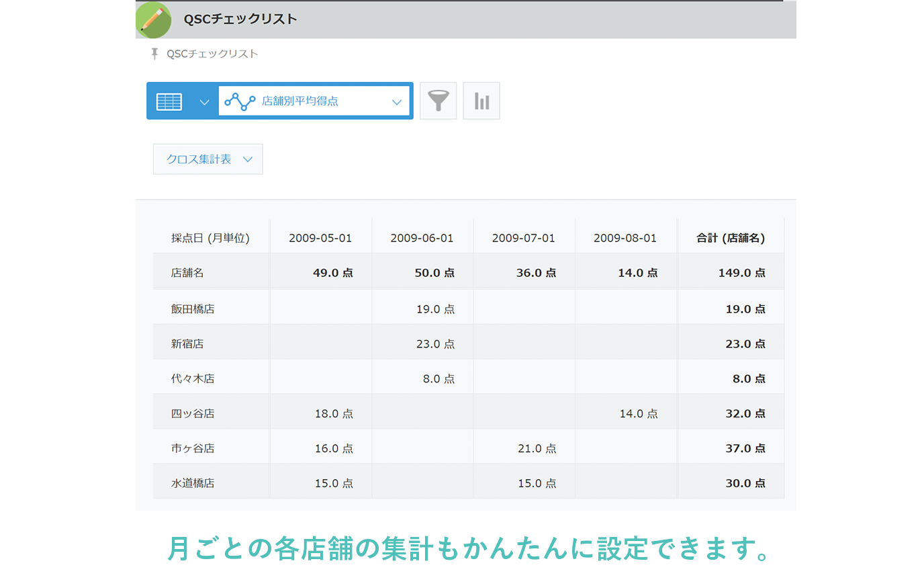Click the line graph icon in the view selector
924x586 pixels.
tap(240, 101)
